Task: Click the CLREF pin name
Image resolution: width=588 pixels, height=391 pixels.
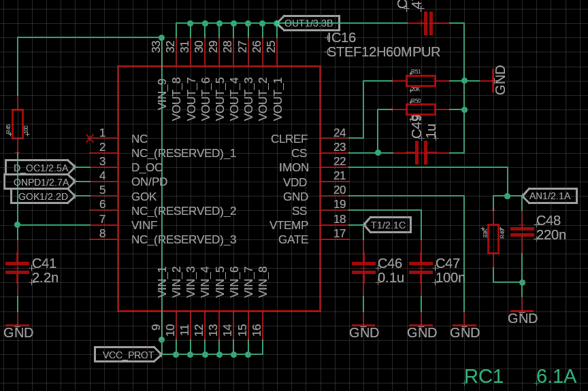Action: 289,139
